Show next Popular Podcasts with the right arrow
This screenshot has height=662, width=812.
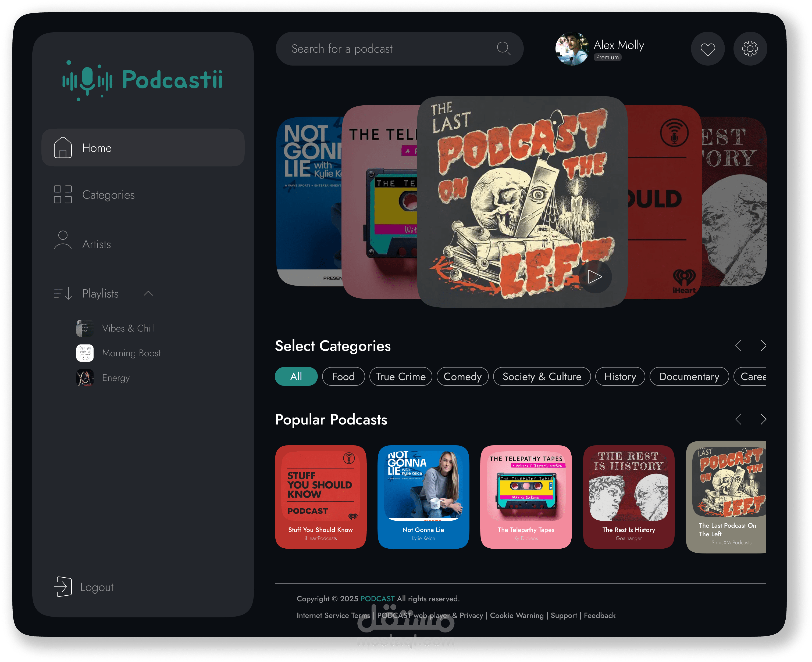(763, 419)
